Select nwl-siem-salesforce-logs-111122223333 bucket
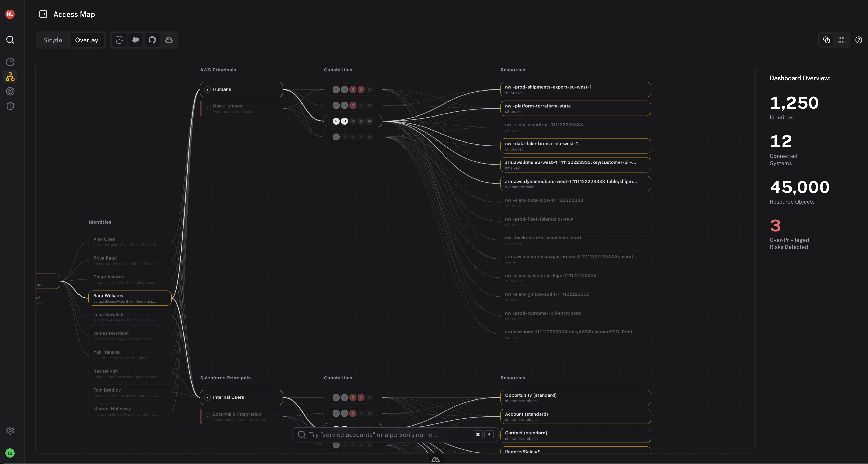The height and width of the screenshot is (464, 868). 575,278
